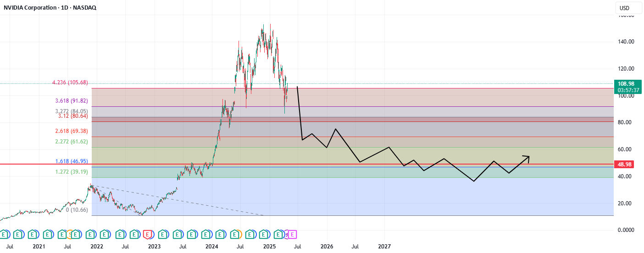
Task: Click the magenta upcoming earnings E icon
Action: click(293, 234)
